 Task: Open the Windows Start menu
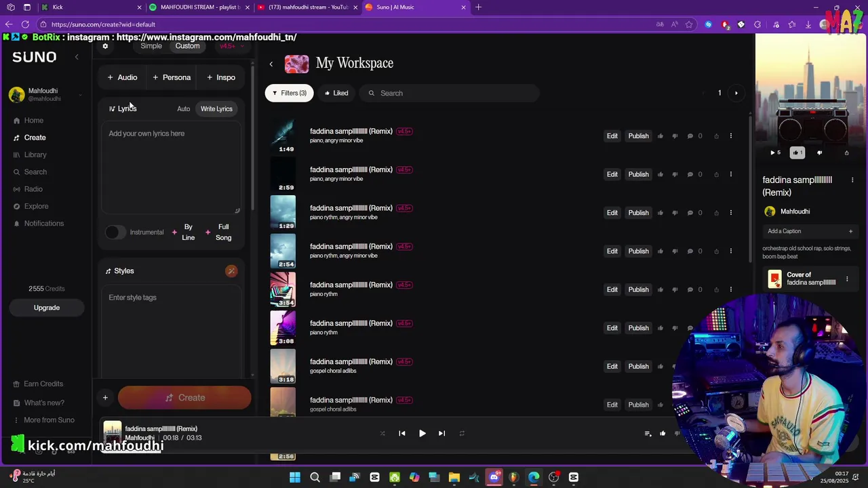pos(295,478)
